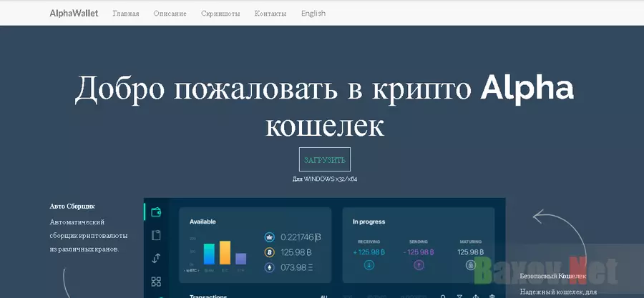Click the 0.221746 balance value
644x298 pixels.
[301, 237]
